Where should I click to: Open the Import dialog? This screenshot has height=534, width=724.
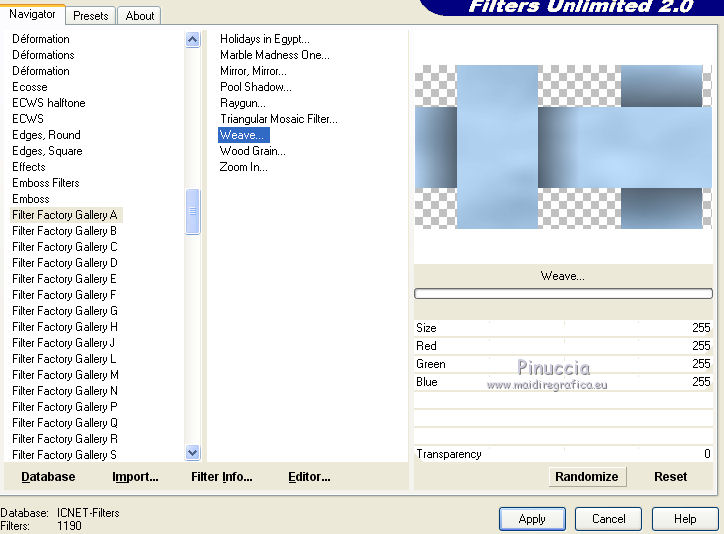135,477
